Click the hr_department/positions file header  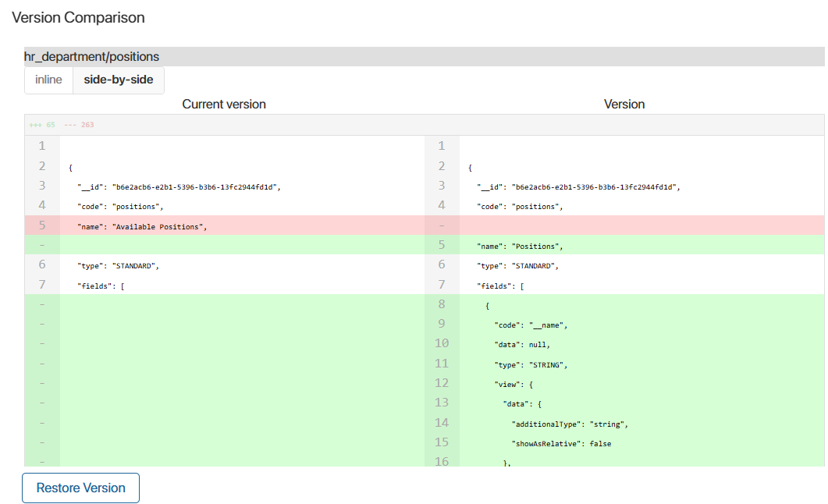click(92, 56)
